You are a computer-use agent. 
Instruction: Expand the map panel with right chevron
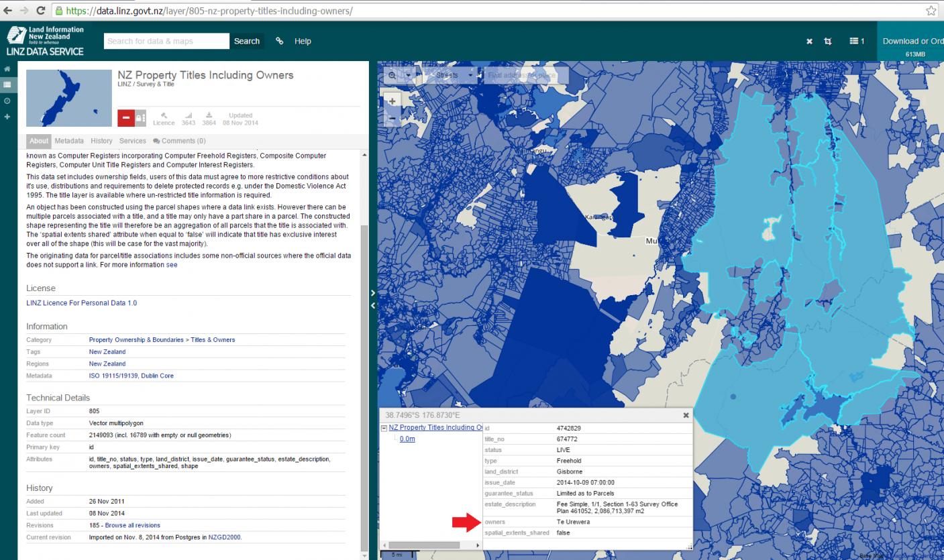(x=372, y=293)
